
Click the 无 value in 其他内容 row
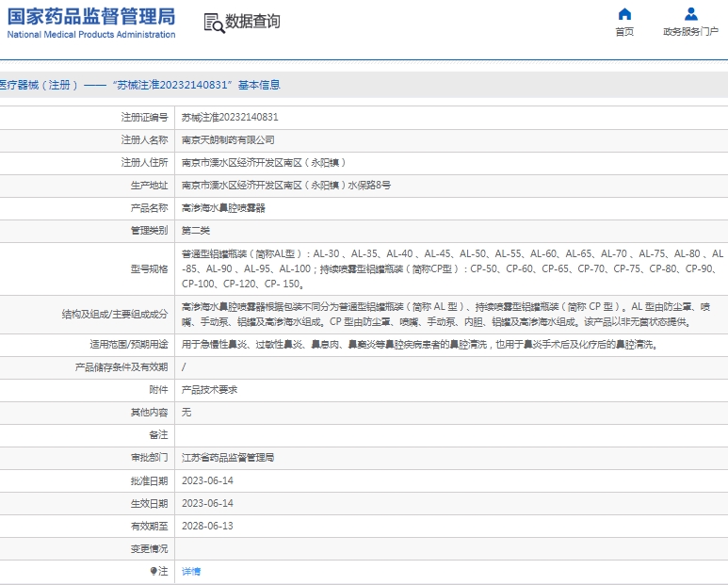(x=186, y=413)
